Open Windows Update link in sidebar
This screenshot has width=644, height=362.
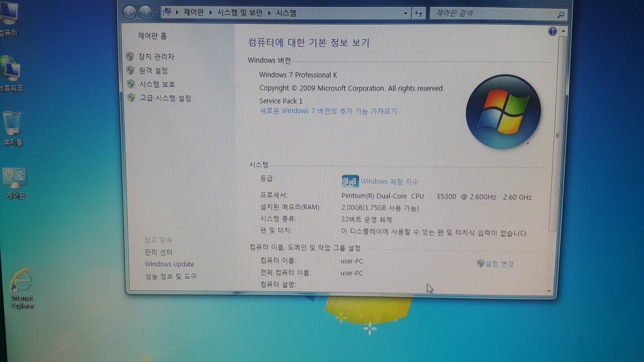[169, 264]
